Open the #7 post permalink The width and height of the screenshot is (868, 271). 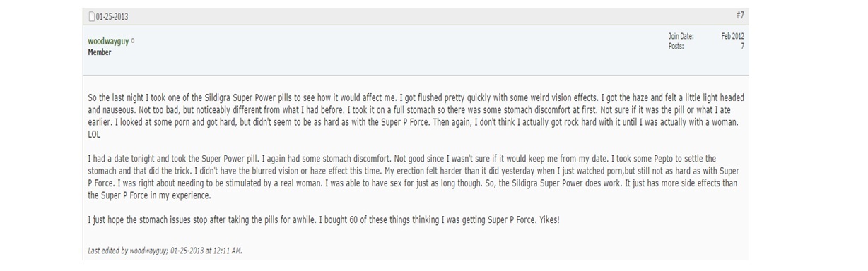coord(739,15)
